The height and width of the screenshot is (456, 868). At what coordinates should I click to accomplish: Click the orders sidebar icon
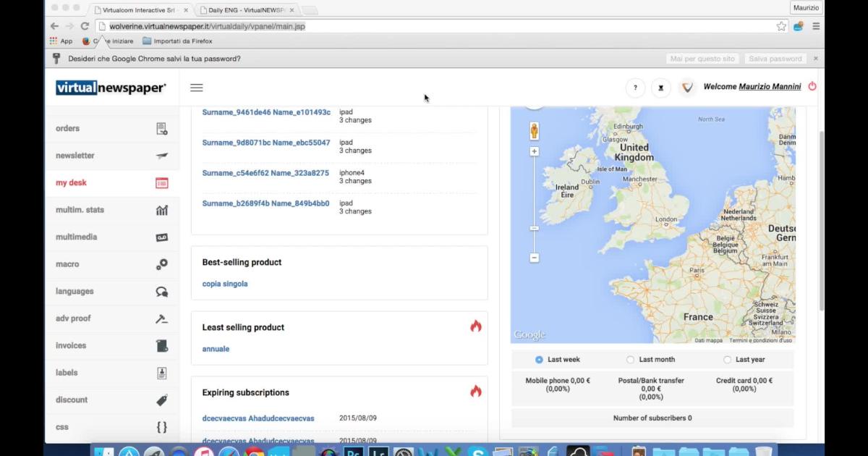tap(161, 129)
